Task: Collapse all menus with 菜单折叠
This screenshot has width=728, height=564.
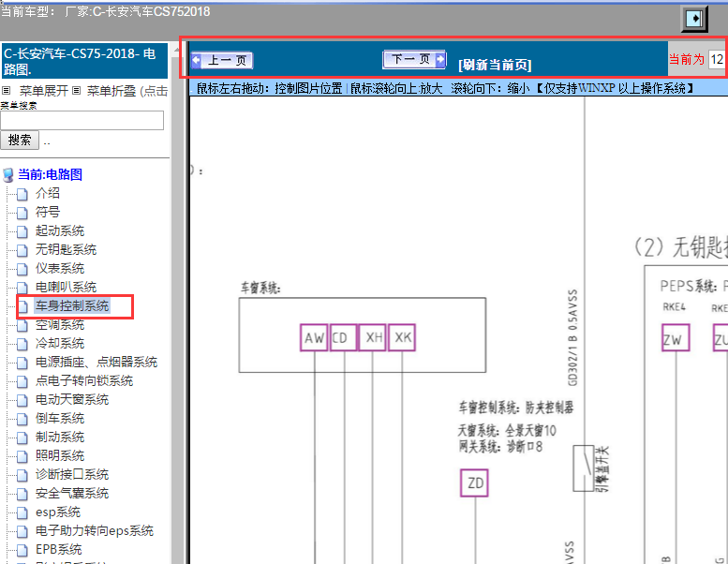Action: (111, 91)
